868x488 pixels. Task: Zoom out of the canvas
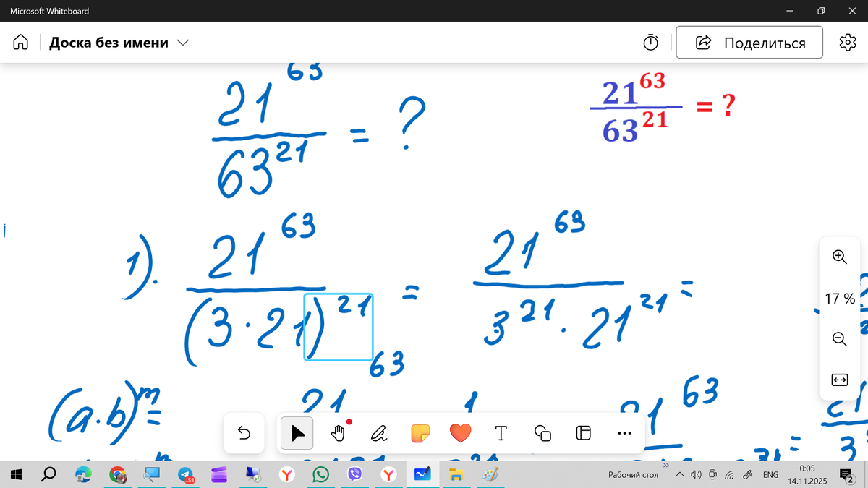(839, 338)
